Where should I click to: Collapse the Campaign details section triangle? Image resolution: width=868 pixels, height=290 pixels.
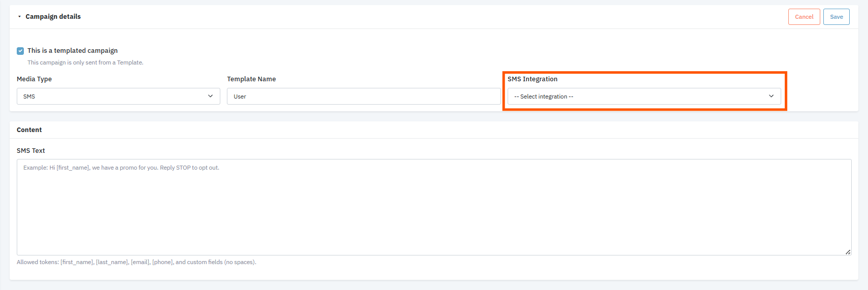pyautogui.click(x=19, y=17)
